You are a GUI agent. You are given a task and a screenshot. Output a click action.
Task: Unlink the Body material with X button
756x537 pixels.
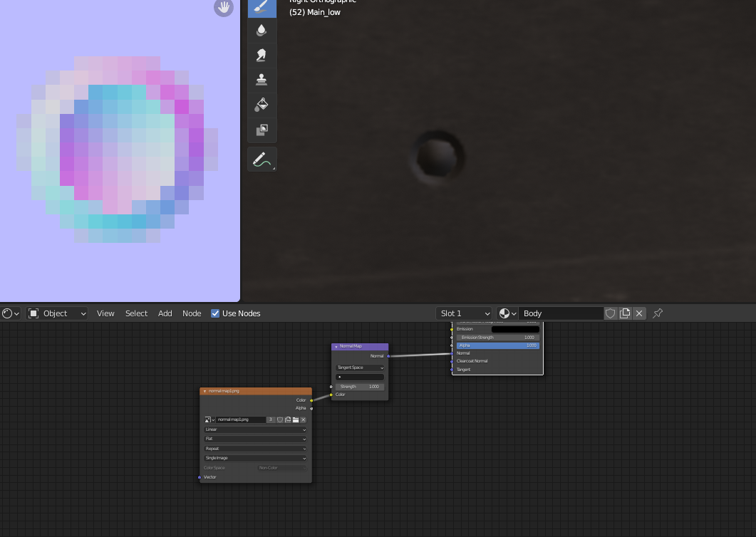[x=639, y=313]
